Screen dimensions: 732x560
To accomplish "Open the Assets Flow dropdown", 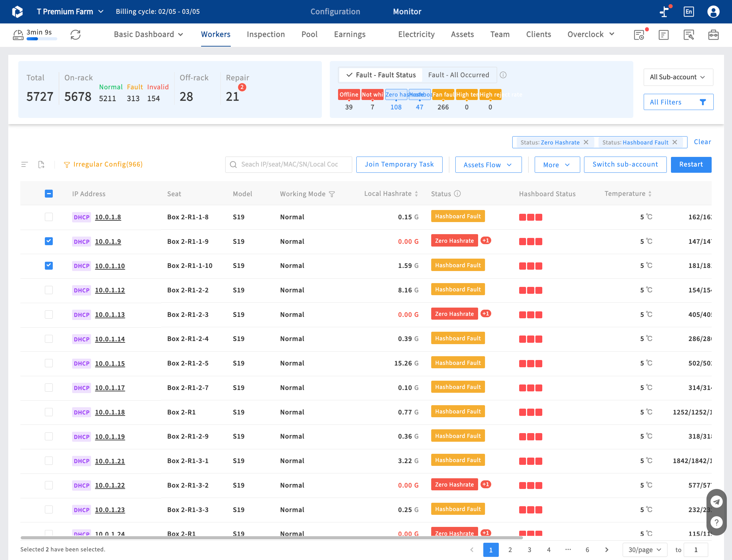I will [488, 165].
